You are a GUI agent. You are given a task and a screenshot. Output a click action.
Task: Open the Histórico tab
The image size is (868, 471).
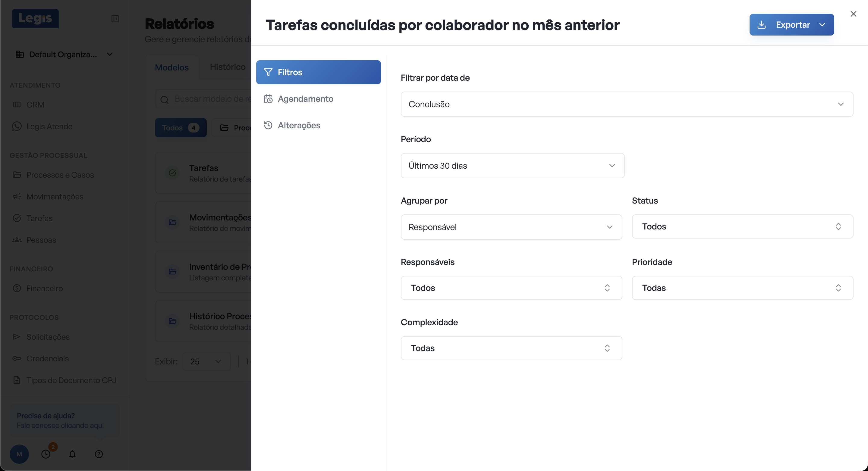tap(228, 67)
